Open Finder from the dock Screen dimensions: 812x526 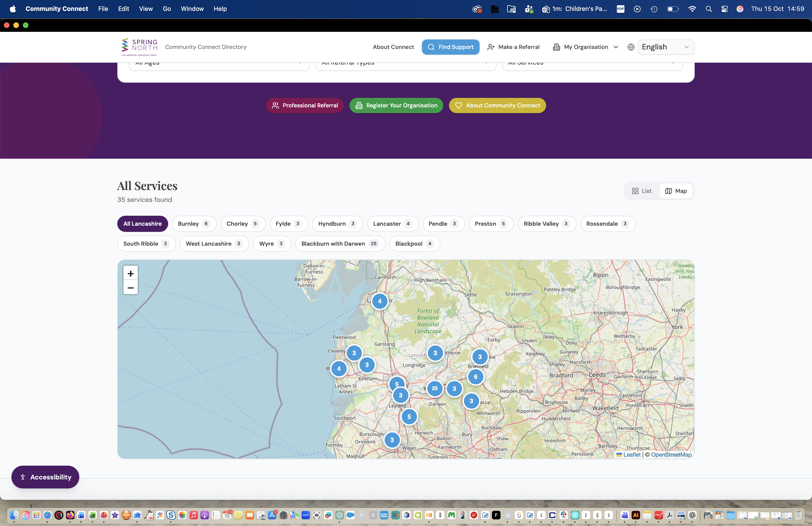14,515
